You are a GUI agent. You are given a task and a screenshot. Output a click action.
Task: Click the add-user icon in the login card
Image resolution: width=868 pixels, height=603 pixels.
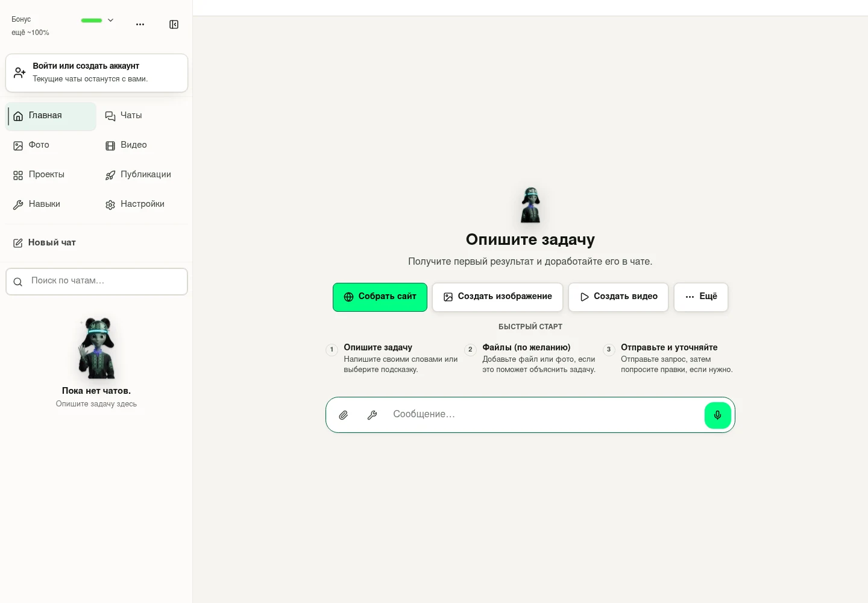click(x=20, y=73)
